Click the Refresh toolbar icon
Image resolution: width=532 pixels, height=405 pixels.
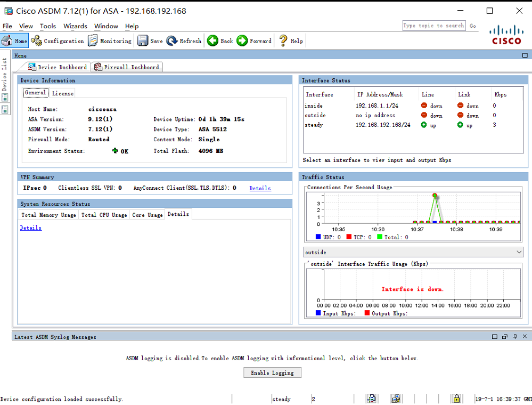[x=172, y=41]
